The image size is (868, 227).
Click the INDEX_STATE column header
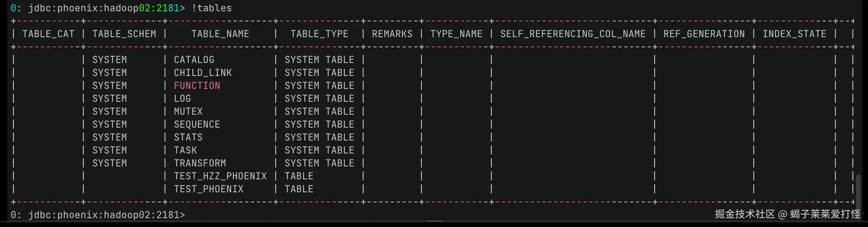click(794, 34)
